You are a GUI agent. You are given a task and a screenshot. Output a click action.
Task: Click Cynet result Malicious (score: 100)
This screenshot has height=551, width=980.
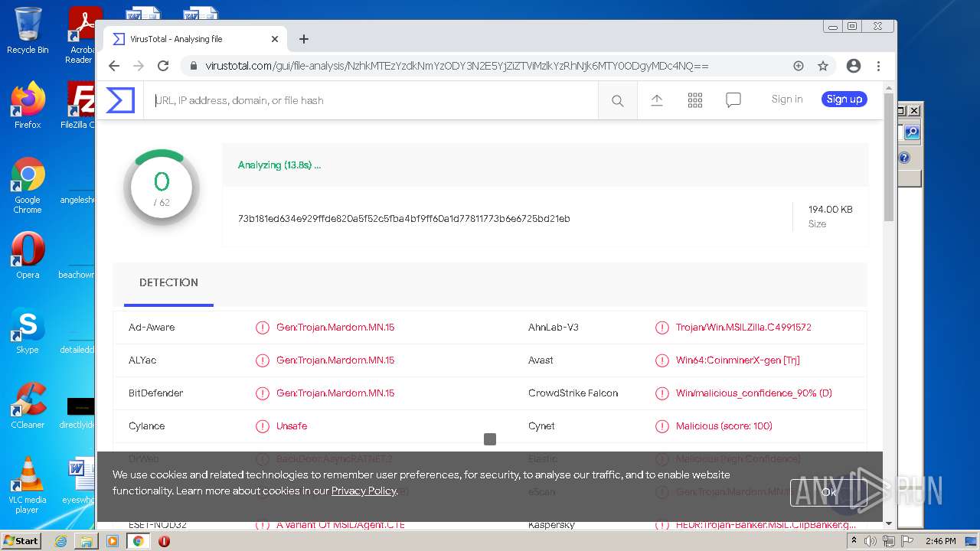coord(724,425)
